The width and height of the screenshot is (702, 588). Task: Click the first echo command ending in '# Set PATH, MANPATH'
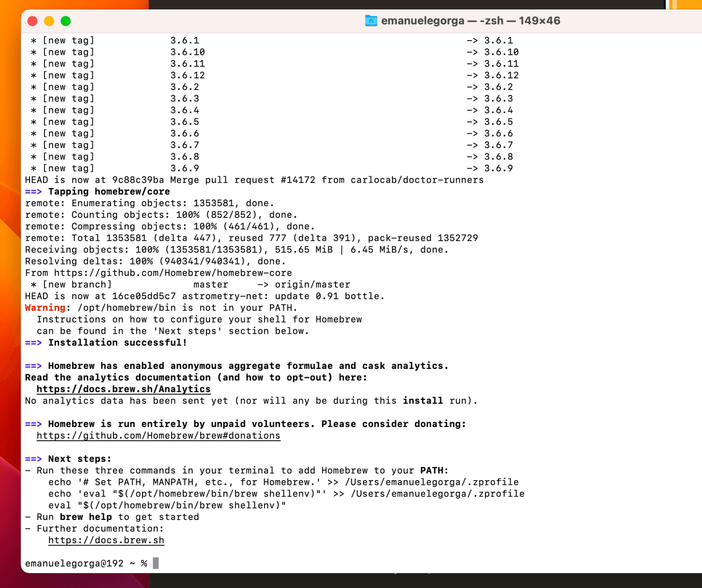click(x=283, y=482)
